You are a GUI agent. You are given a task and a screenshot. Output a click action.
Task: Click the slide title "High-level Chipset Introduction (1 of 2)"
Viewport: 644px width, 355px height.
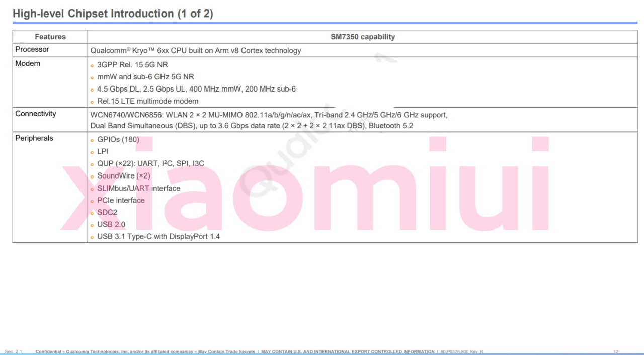(113, 14)
